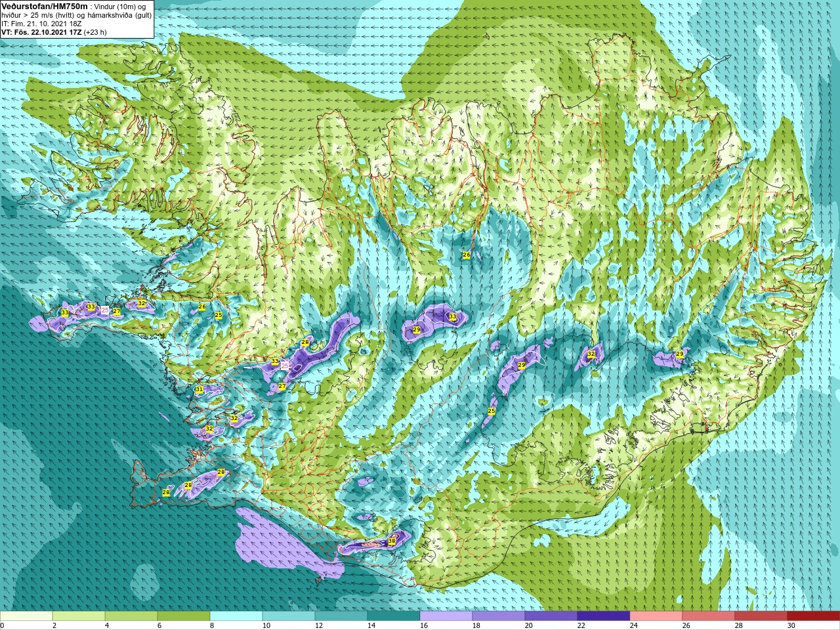The image size is (840, 630).
Task: Click the 0–2 m/s pale cream legend swatch
Action: (26, 616)
